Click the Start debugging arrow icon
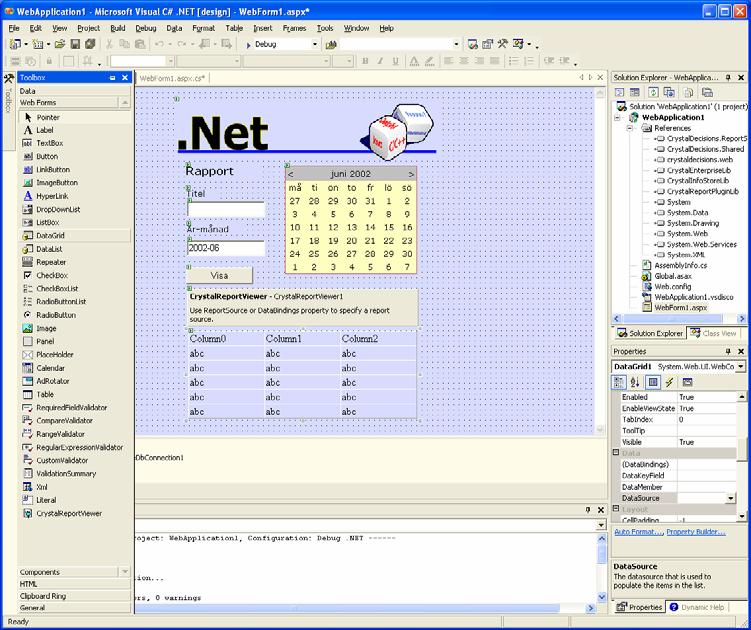The height and width of the screenshot is (630, 751). [248, 45]
